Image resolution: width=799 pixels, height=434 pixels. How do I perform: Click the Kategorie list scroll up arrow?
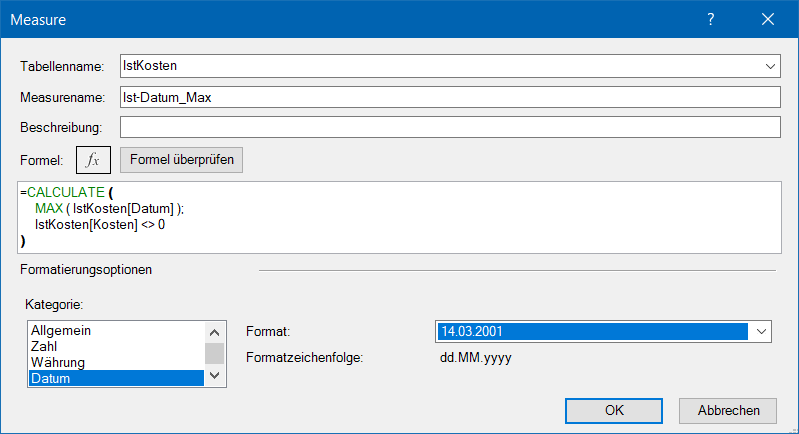click(214, 331)
